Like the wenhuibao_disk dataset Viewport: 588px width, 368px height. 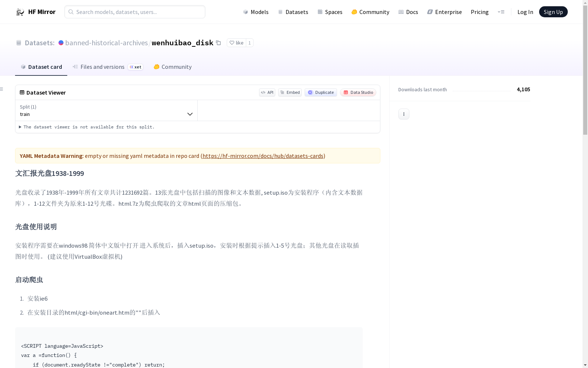[x=236, y=43]
